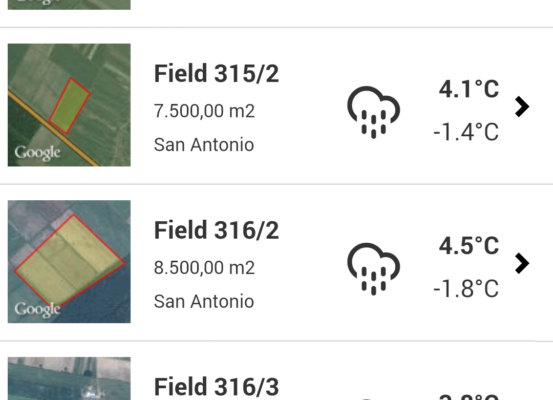Viewport: 553px width, 400px height.
Task: Select the Field 316/2 satellite map thumbnail
Action: (69, 261)
